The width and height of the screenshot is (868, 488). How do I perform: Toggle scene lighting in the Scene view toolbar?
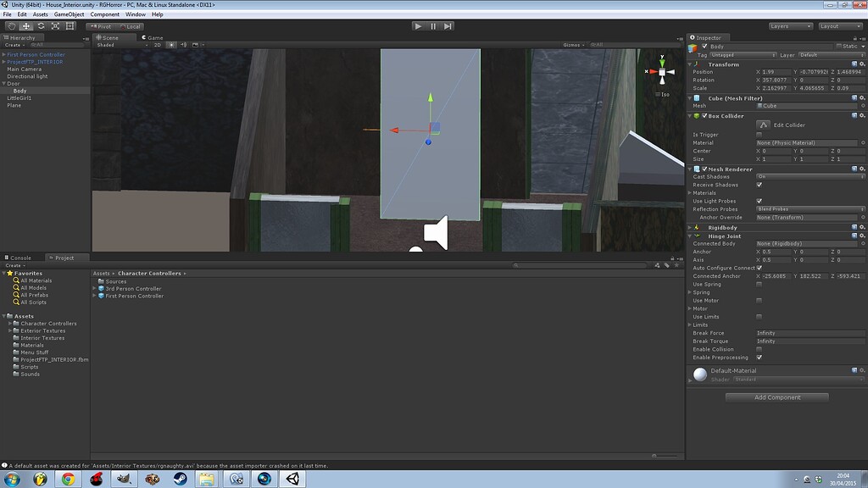tap(170, 47)
